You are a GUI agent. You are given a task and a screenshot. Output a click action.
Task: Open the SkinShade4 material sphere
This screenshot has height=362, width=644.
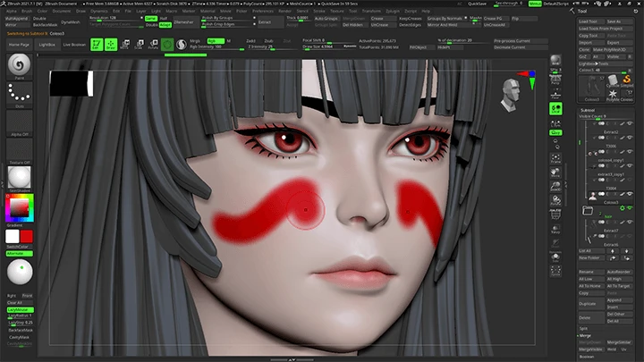(20, 179)
